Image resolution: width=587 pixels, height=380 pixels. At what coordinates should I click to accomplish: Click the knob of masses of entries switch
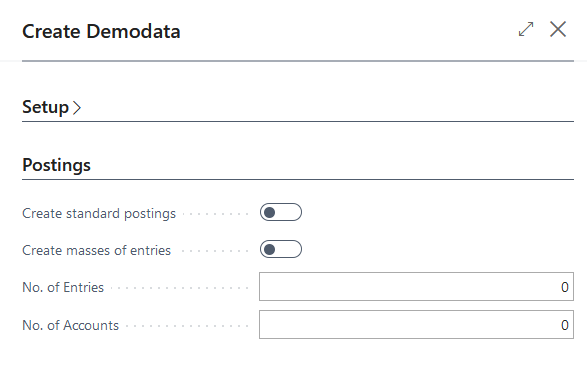click(269, 249)
